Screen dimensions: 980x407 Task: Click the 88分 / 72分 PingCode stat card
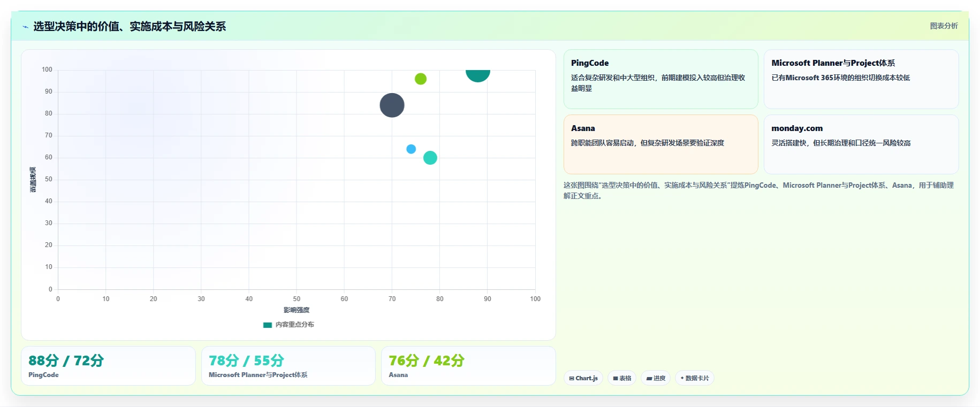[x=108, y=366]
